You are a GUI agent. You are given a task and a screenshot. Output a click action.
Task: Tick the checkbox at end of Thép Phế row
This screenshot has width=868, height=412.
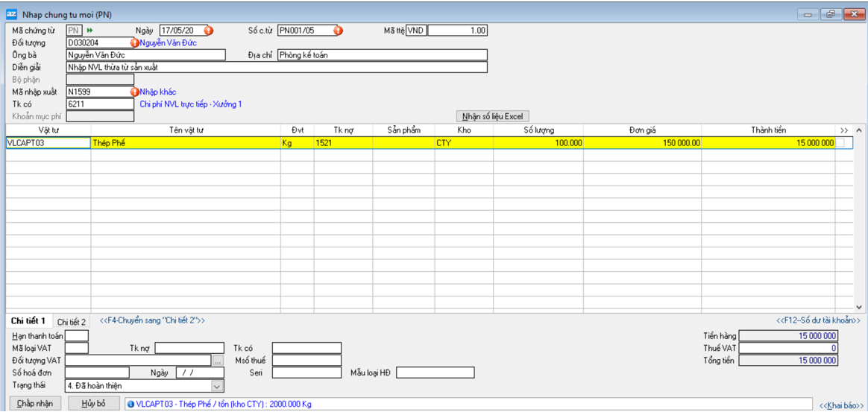click(840, 143)
